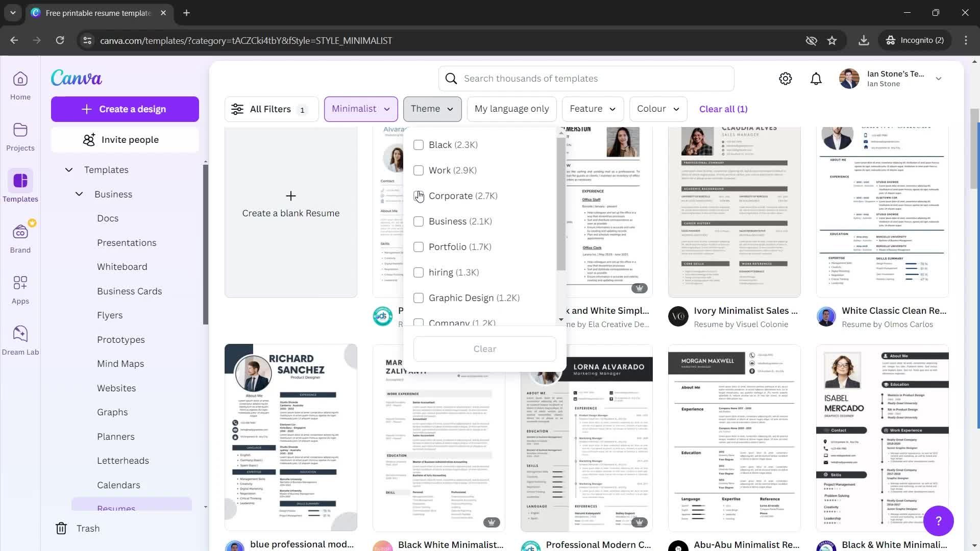980x551 pixels.
Task: Open the Minimalist style dropdown
Action: click(361, 109)
